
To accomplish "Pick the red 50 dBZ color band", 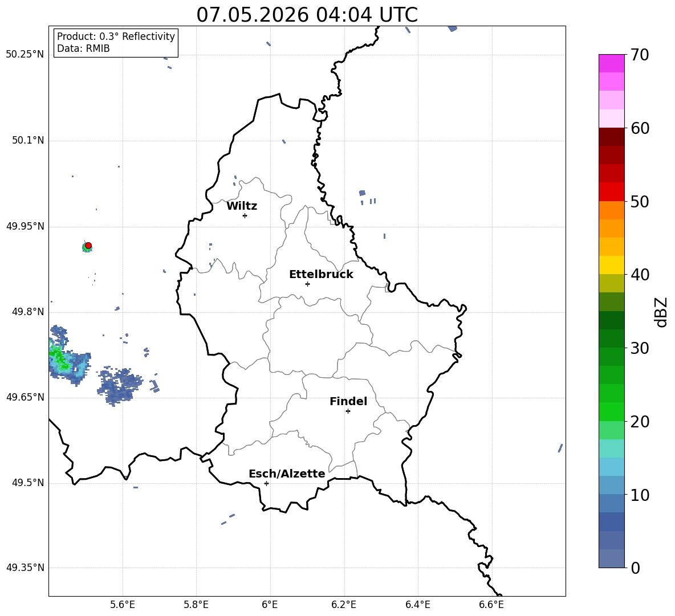I will click(611, 191).
